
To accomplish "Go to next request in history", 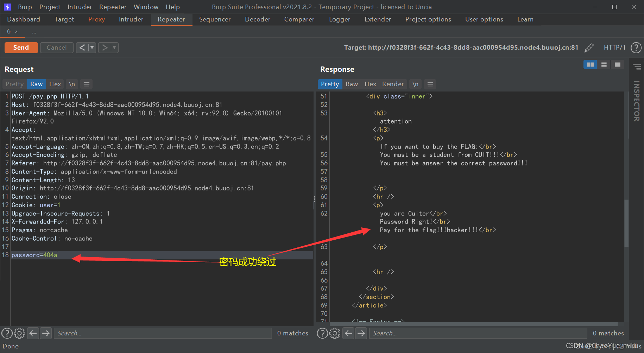I will point(105,48).
